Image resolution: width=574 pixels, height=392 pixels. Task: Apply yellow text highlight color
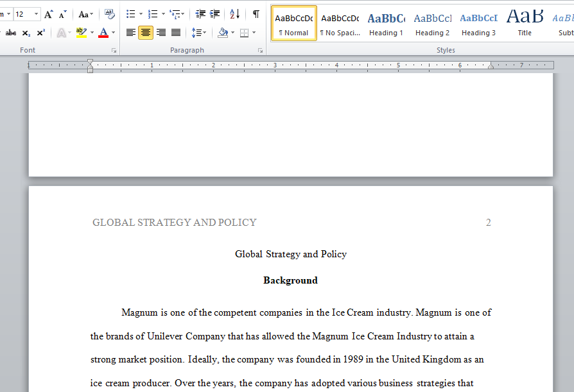(x=82, y=33)
